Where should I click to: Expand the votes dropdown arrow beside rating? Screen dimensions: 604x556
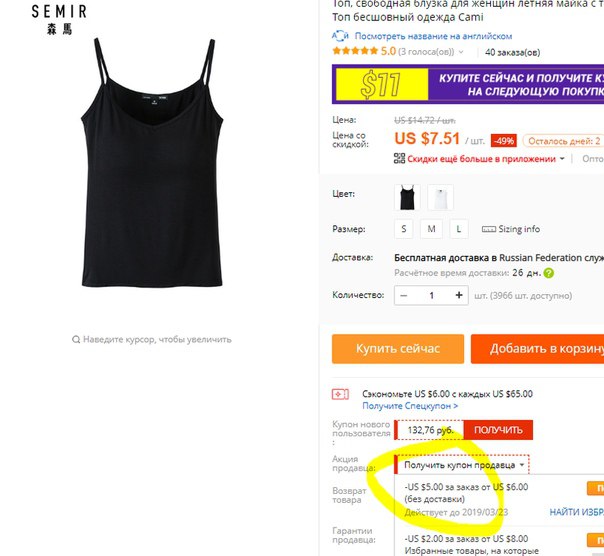click(461, 52)
